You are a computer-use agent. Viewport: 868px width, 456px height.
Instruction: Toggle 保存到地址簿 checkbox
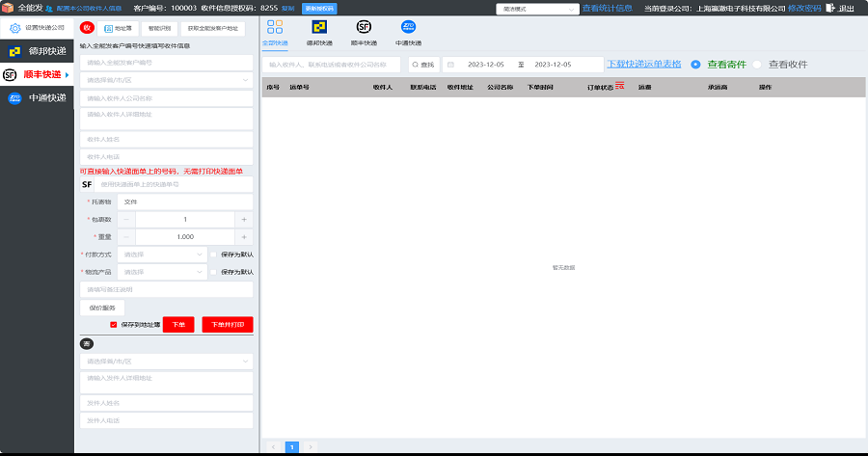point(114,325)
